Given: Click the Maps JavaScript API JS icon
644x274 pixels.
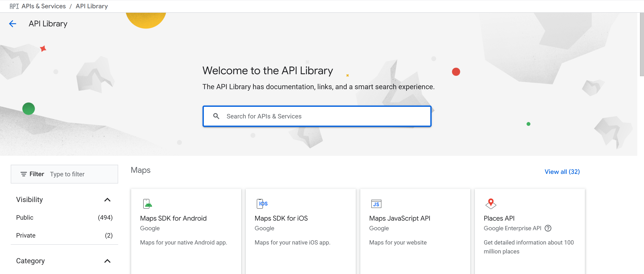Looking at the screenshot, I should click(376, 204).
